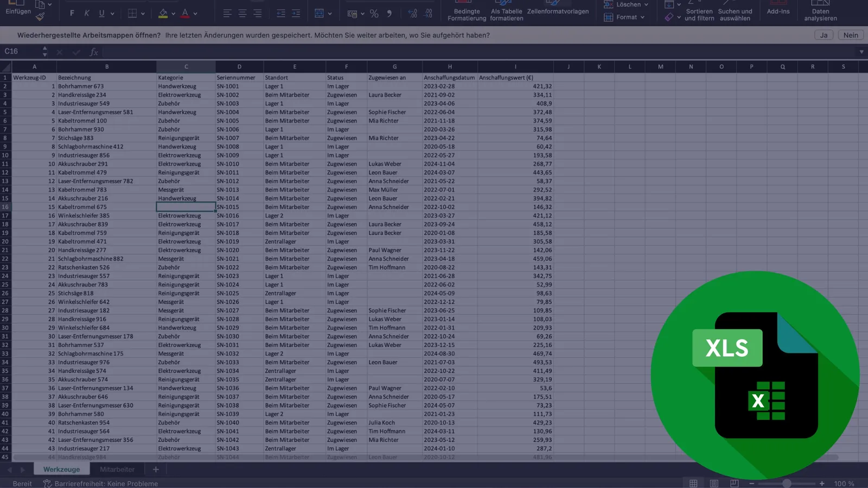This screenshot has width=868, height=488.
Task: Add a new sheet with plus
Action: [x=156, y=470]
